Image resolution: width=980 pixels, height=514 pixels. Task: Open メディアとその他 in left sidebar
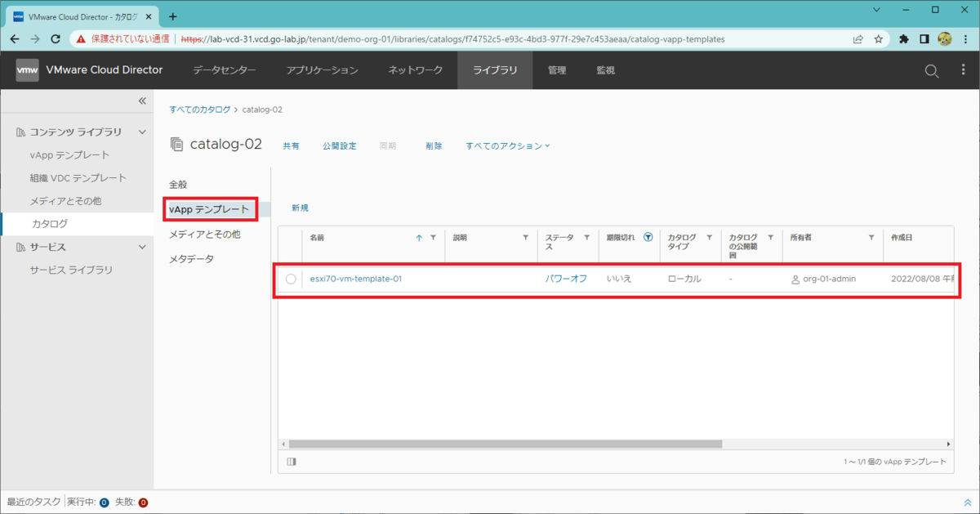pos(65,200)
